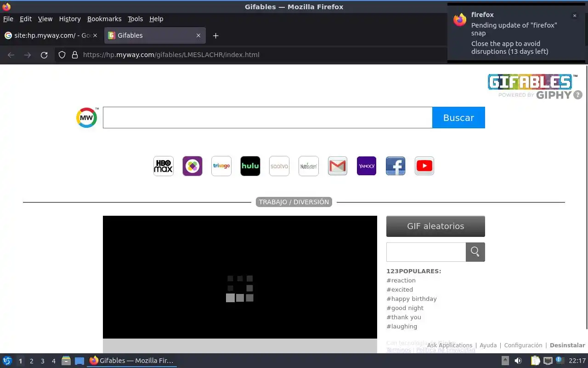Image resolution: width=588 pixels, height=368 pixels.
Task: Click the loading GIF preview area
Action: (240, 277)
